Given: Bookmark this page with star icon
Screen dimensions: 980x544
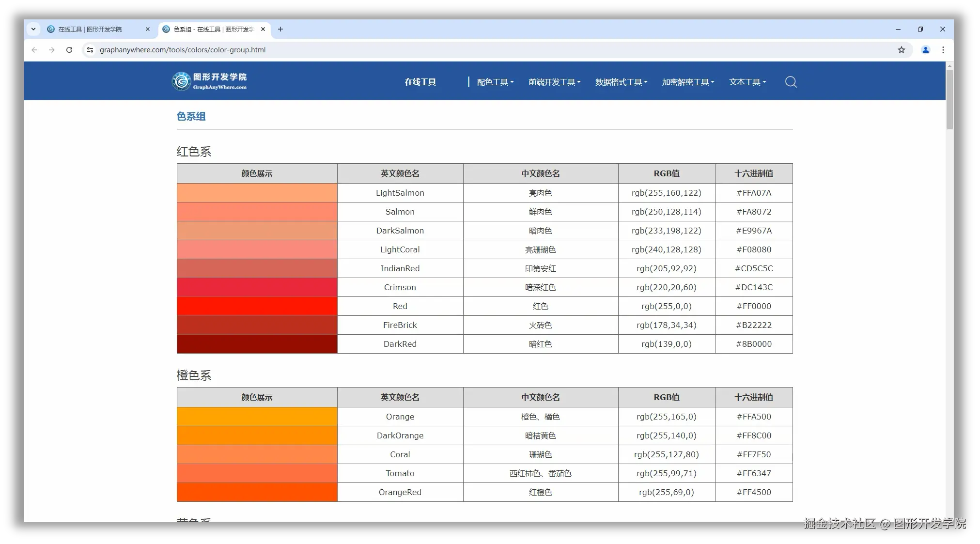Looking at the screenshot, I should coord(901,50).
